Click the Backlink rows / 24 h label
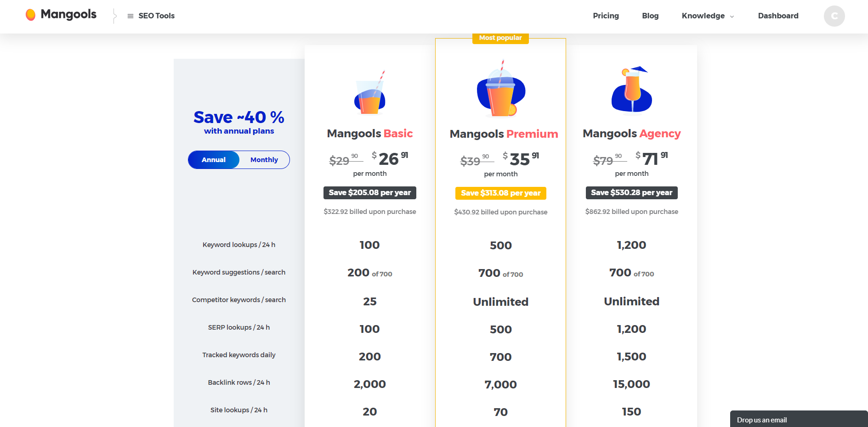868x427 pixels. point(239,382)
